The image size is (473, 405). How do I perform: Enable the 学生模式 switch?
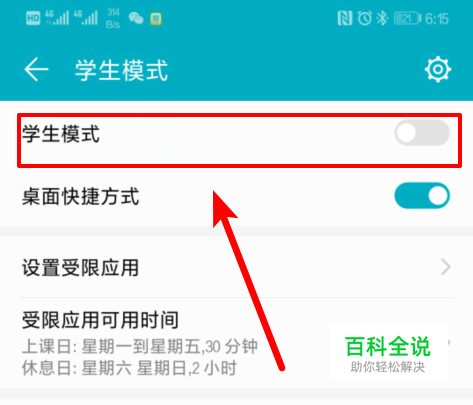tap(422, 133)
